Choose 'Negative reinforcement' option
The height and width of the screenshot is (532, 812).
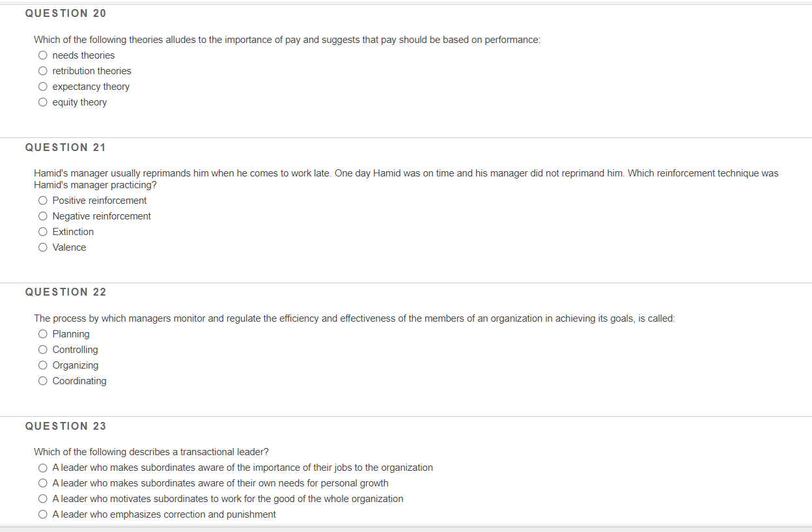coord(42,216)
